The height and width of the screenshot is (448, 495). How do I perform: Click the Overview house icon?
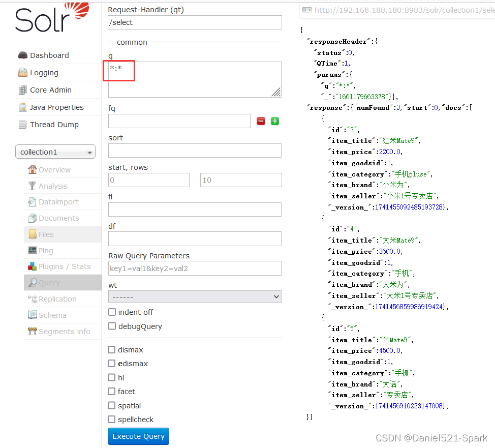[33, 169]
